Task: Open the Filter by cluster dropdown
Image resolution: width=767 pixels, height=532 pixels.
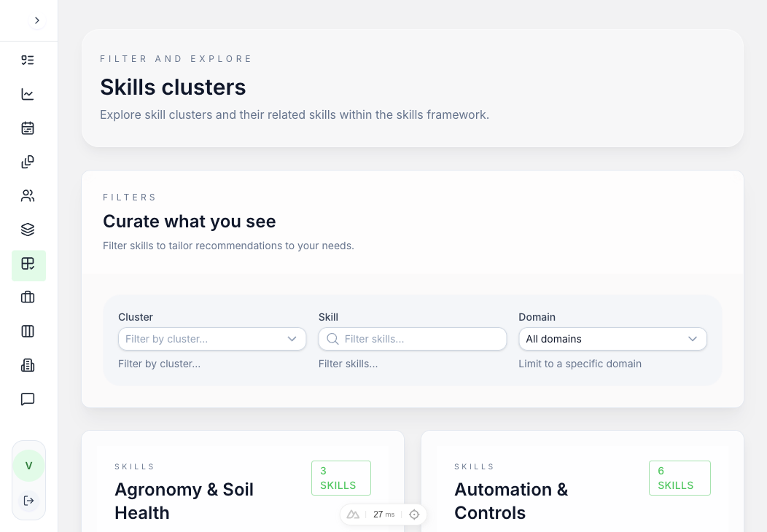Action: click(x=212, y=339)
